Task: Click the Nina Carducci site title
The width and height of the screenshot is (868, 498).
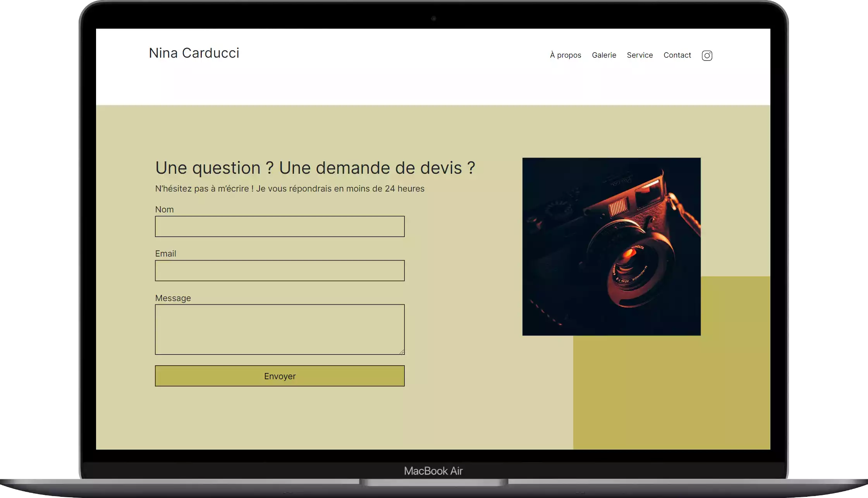Action: [x=194, y=53]
